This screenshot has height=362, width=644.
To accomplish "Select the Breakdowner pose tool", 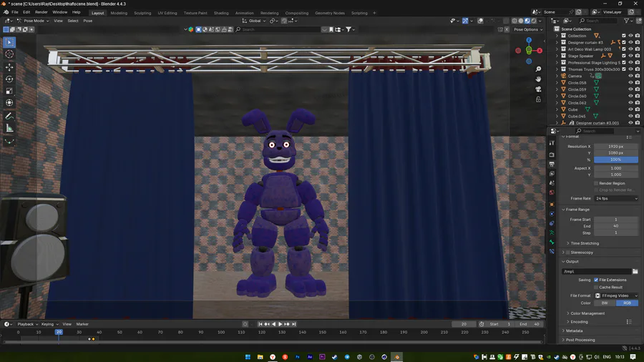I will 9,142.
